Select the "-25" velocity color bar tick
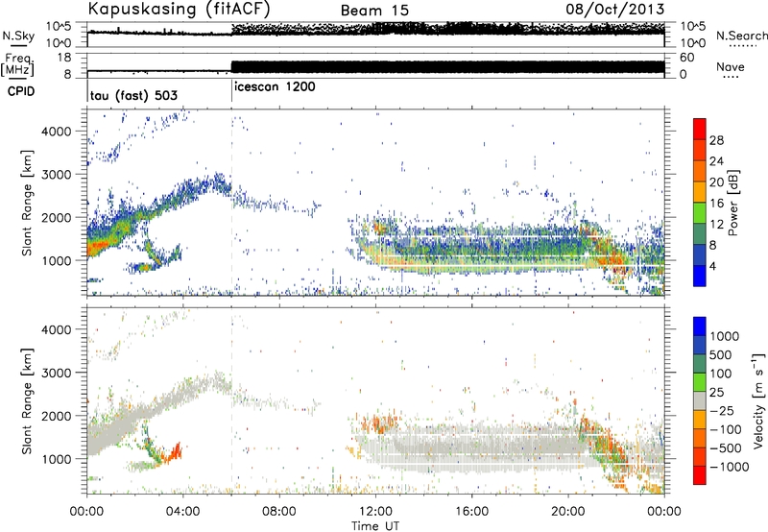 721,411
